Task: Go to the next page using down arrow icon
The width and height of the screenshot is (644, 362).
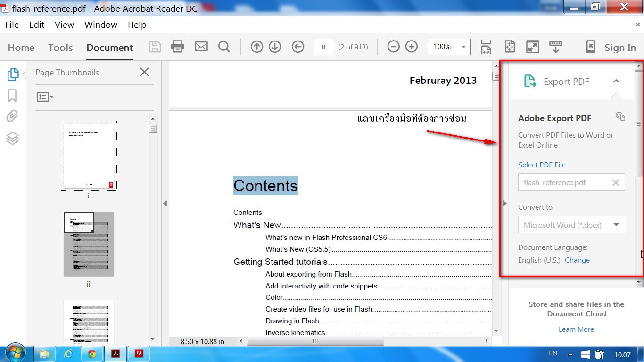Action: [275, 47]
